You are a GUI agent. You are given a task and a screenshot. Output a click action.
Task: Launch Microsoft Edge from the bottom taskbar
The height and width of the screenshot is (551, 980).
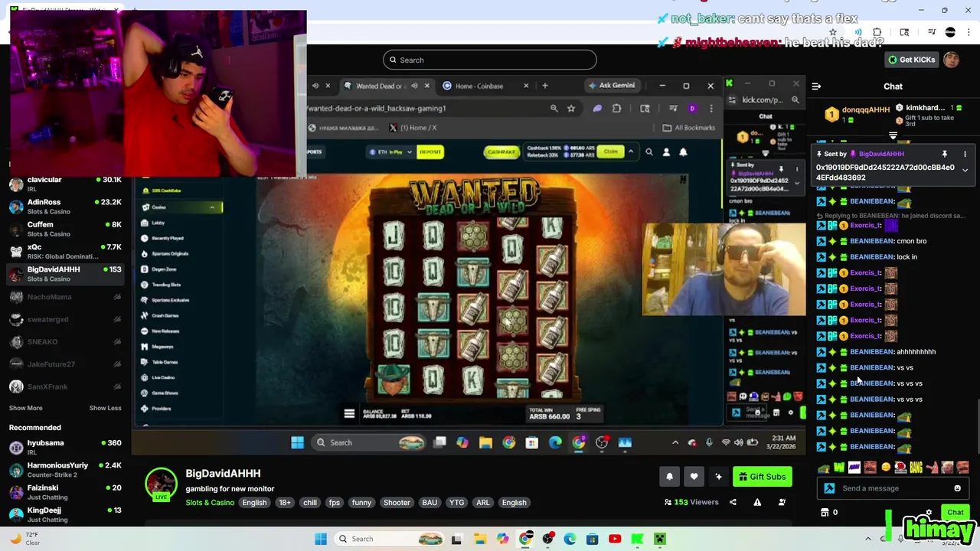tap(570, 539)
